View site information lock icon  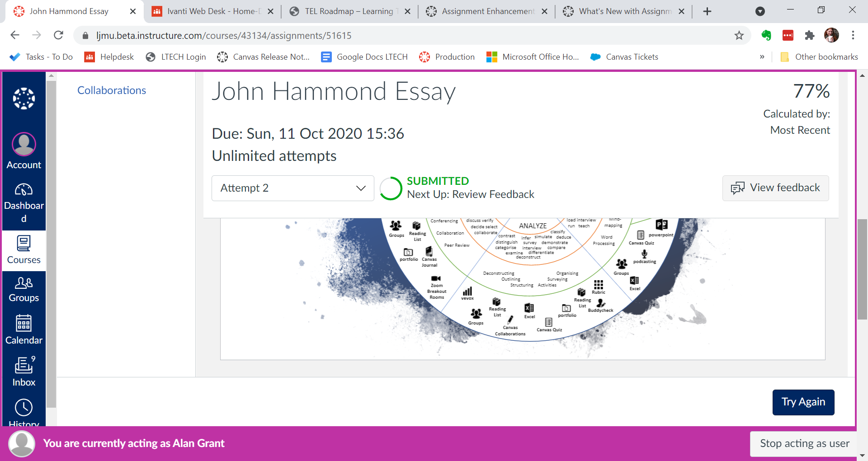click(85, 36)
